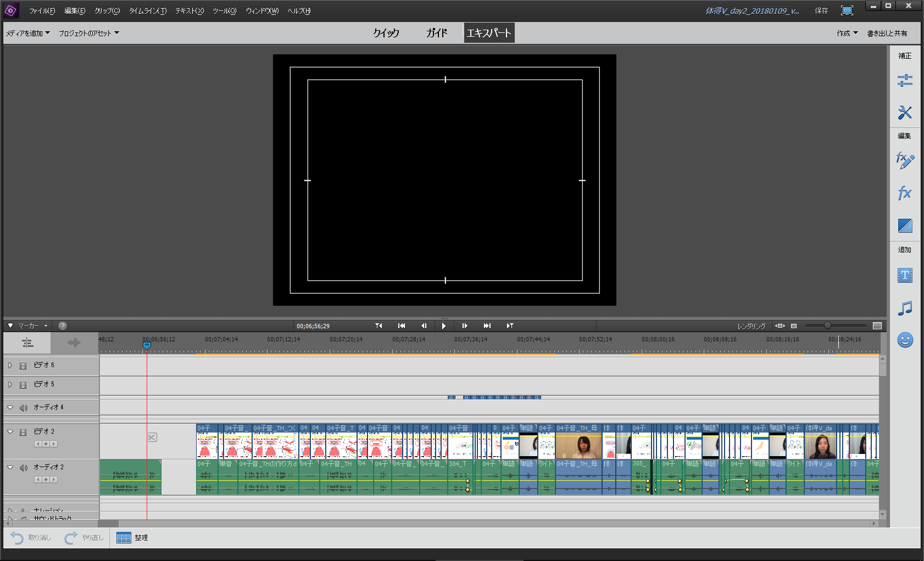Go to next keyframe on ビデオ 2
The image size is (924, 561).
click(54, 444)
